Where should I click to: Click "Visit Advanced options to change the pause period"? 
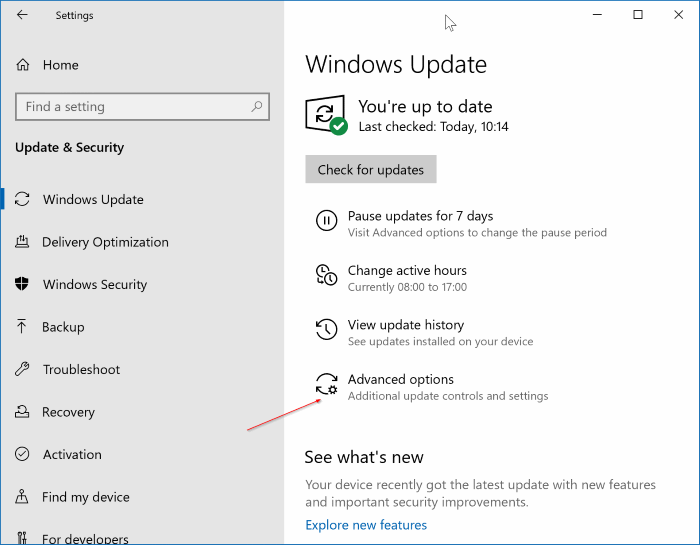tap(477, 233)
